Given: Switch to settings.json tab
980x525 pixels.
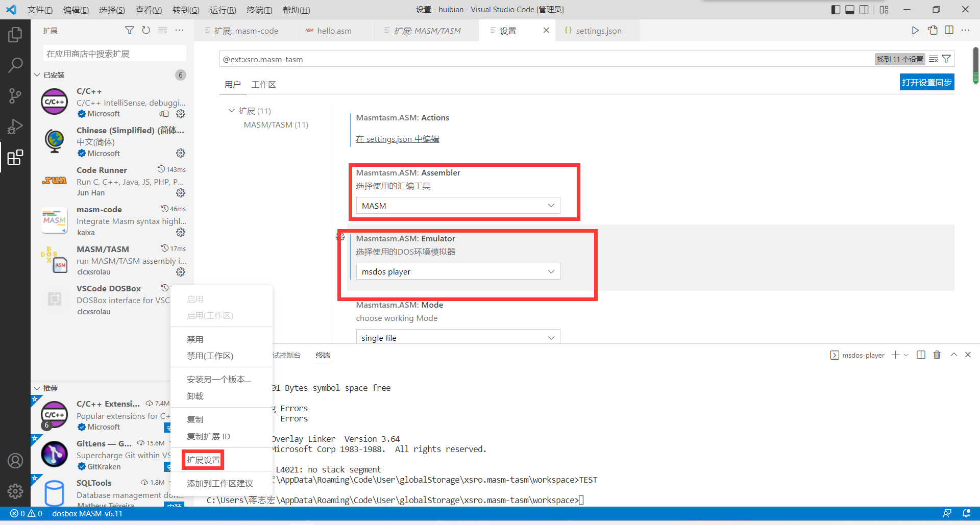Looking at the screenshot, I should click(598, 31).
